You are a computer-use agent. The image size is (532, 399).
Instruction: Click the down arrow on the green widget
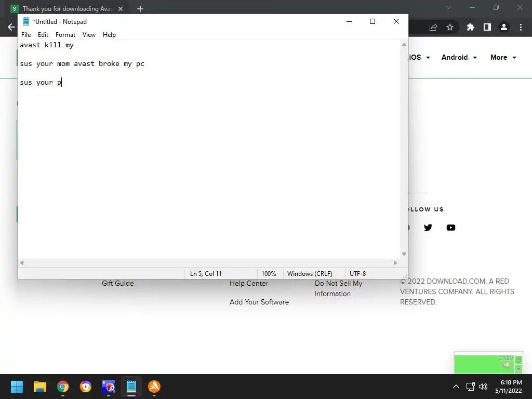tap(518, 369)
